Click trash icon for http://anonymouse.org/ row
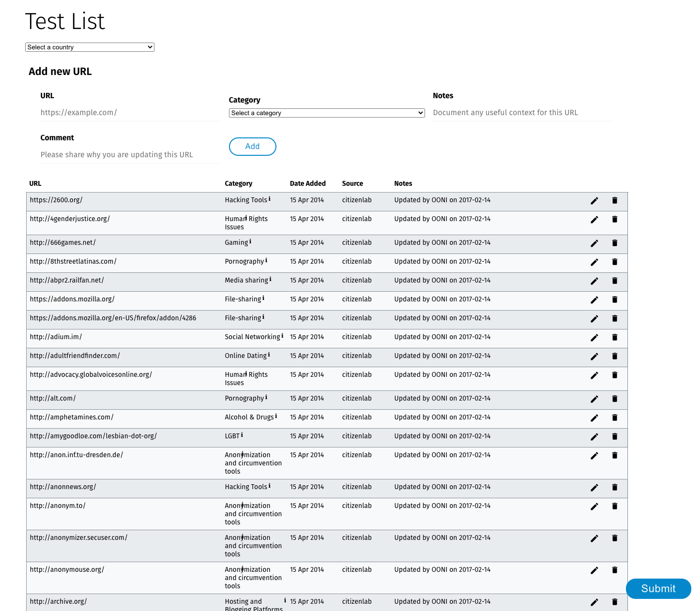The image size is (700, 611). [x=614, y=570]
